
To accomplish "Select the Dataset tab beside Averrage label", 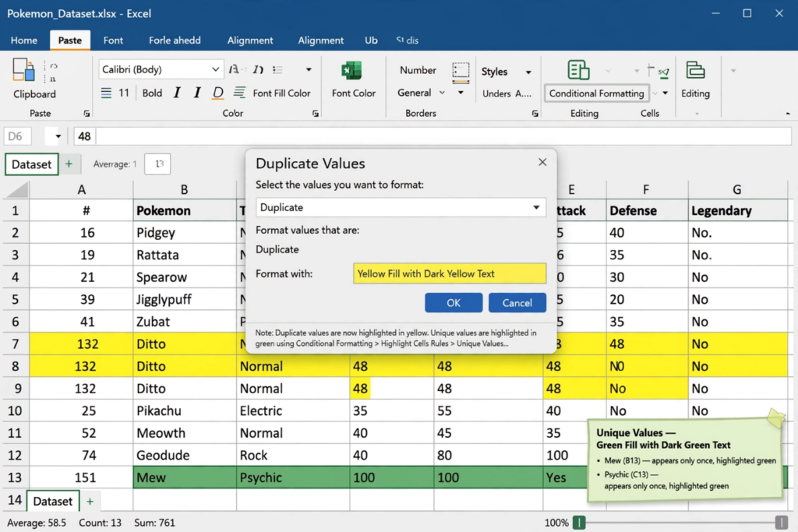I will click(31, 164).
